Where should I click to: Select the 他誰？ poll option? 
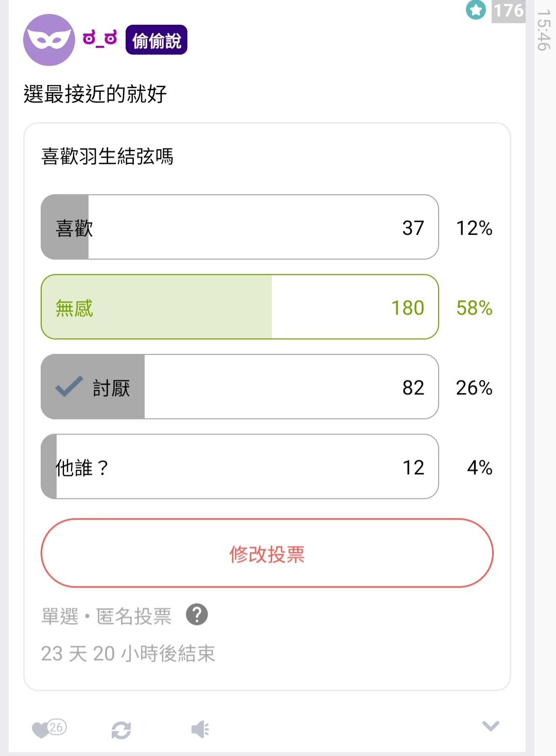240,467
